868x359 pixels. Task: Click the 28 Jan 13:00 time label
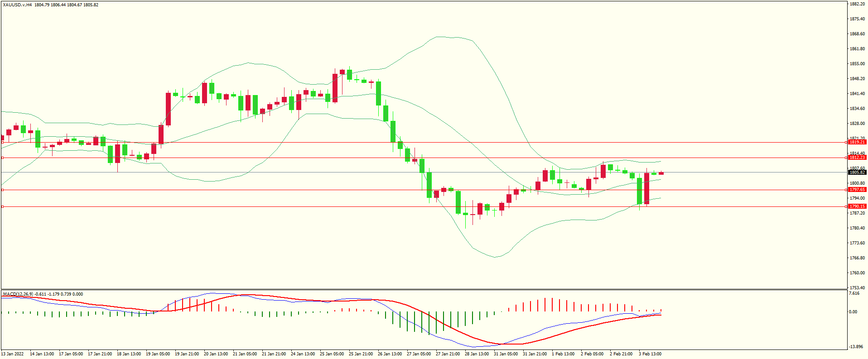(x=477, y=354)
